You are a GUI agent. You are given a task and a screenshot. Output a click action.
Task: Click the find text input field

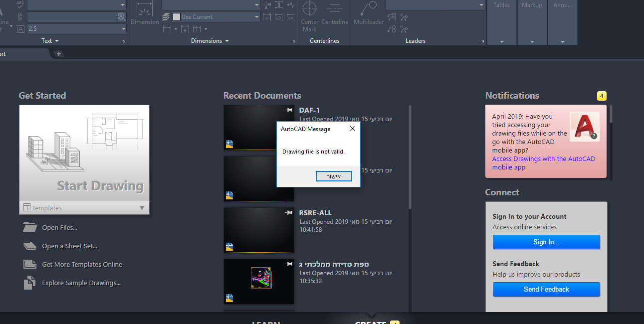coord(72,17)
